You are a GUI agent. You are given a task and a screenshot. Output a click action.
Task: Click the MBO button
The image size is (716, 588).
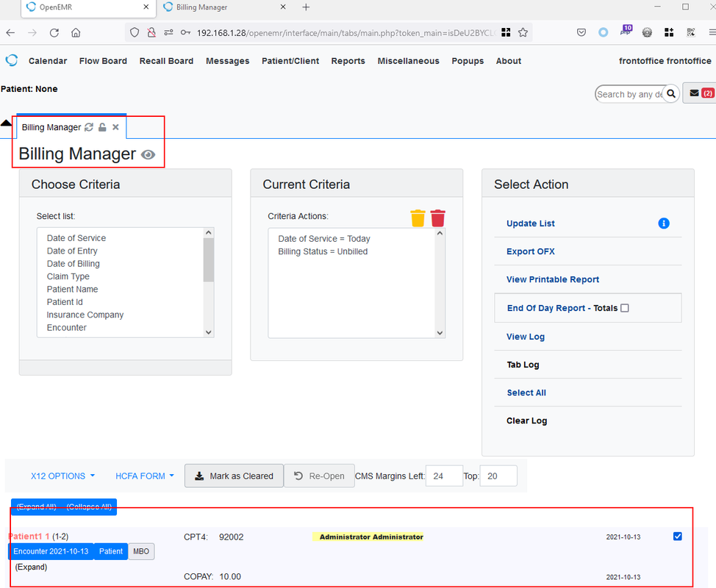coord(141,551)
